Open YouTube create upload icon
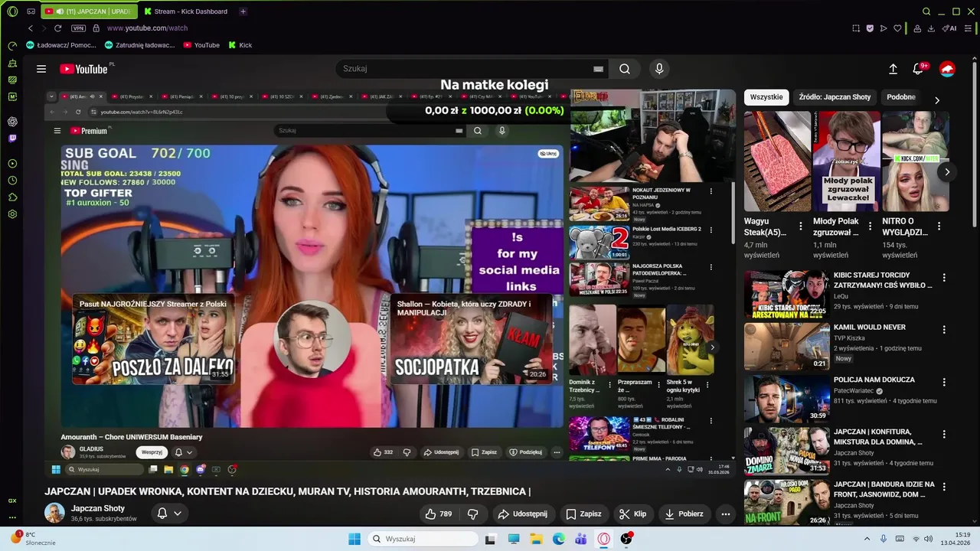Screen dimensions: 980x551 tap(893, 69)
